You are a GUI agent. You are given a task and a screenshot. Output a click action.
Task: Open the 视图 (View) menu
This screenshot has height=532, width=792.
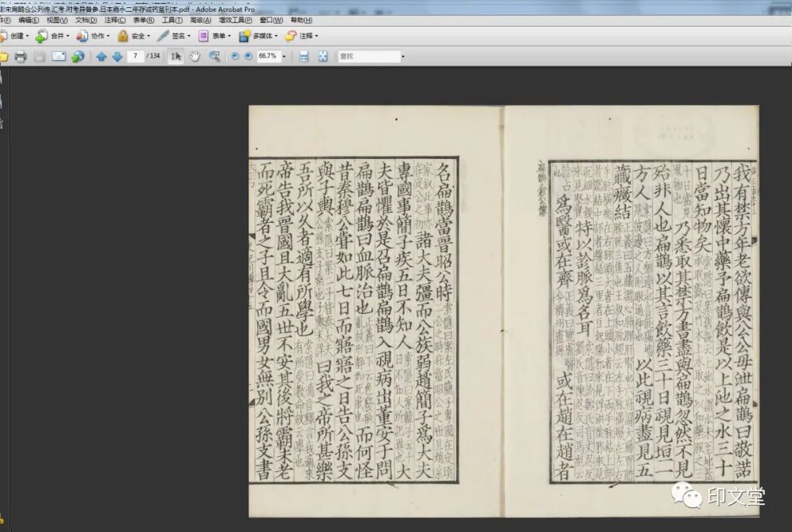pos(57,20)
